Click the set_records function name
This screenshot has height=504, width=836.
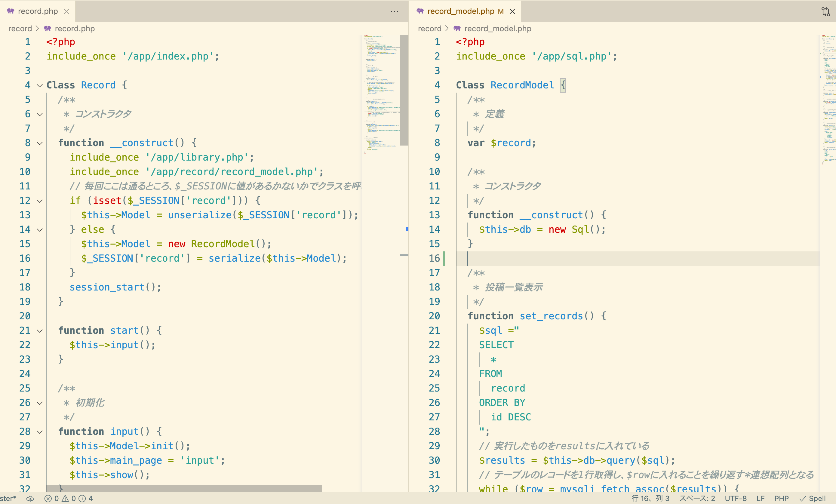click(x=551, y=316)
